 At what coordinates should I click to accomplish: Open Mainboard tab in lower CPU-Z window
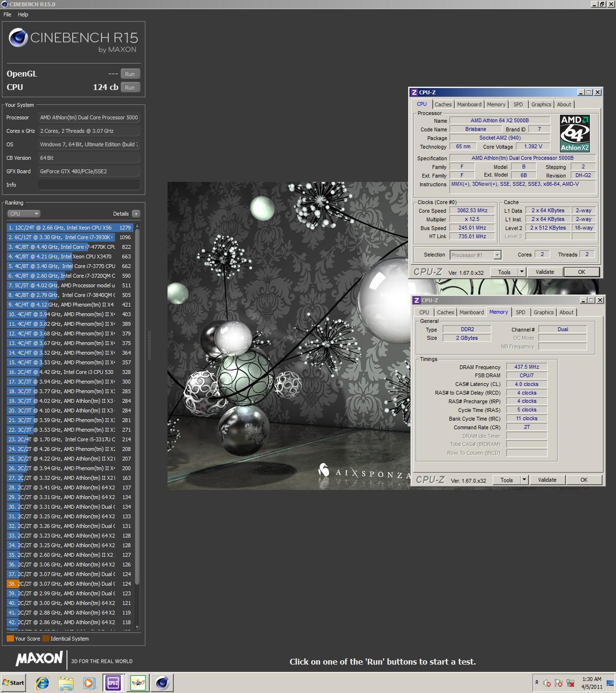472,312
